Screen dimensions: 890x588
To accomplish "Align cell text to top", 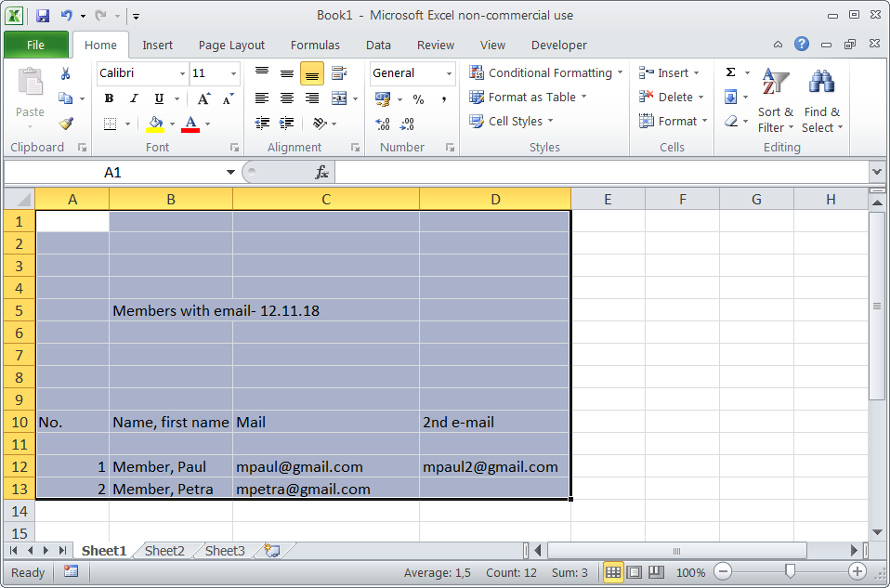I will [262, 73].
